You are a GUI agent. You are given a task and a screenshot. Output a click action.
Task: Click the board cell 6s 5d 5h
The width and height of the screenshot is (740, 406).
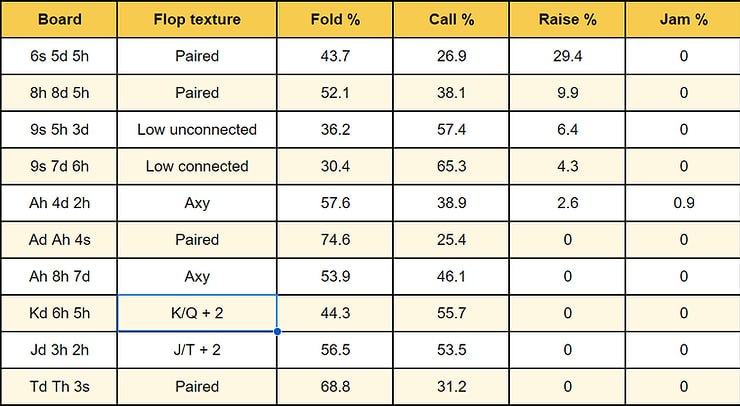click(59, 56)
